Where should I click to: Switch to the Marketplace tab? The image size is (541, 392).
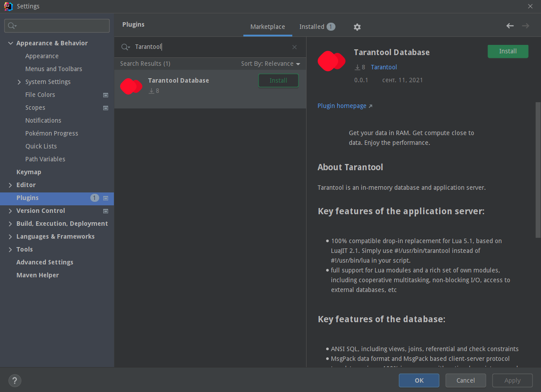click(x=267, y=27)
